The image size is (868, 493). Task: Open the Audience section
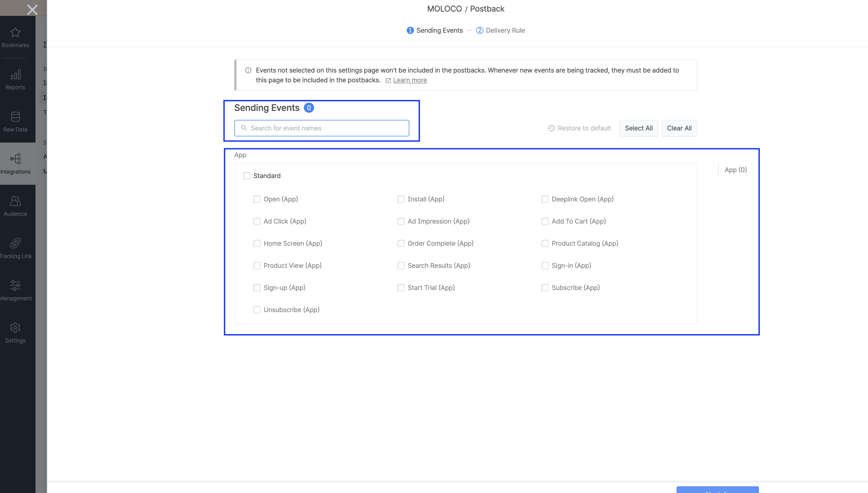15,206
